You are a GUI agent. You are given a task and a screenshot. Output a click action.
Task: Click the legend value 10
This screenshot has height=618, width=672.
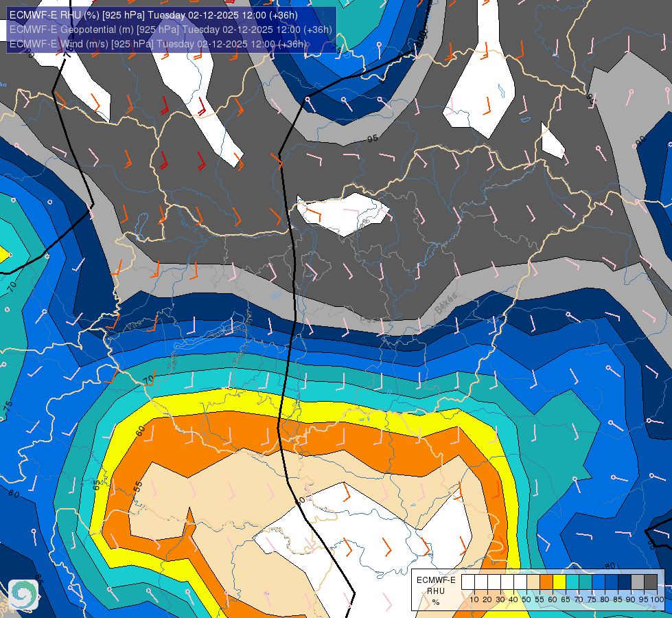coord(474,599)
